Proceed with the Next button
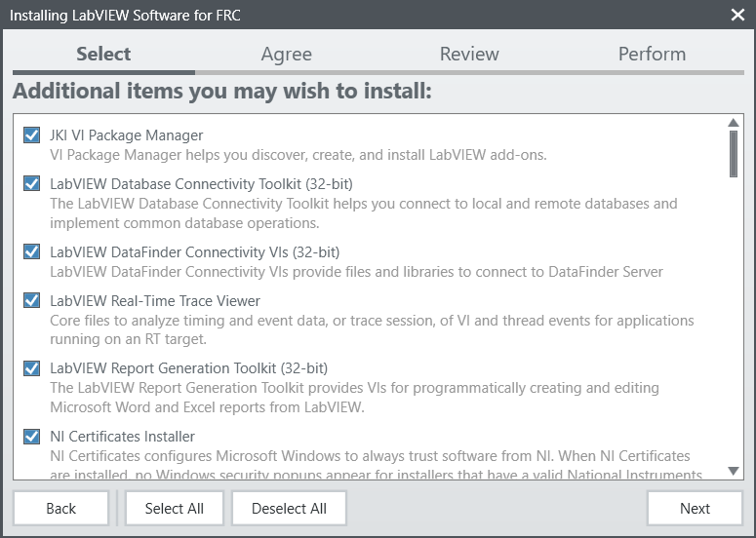Image resolution: width=756 pixels, height=538 pixels. 695,508
